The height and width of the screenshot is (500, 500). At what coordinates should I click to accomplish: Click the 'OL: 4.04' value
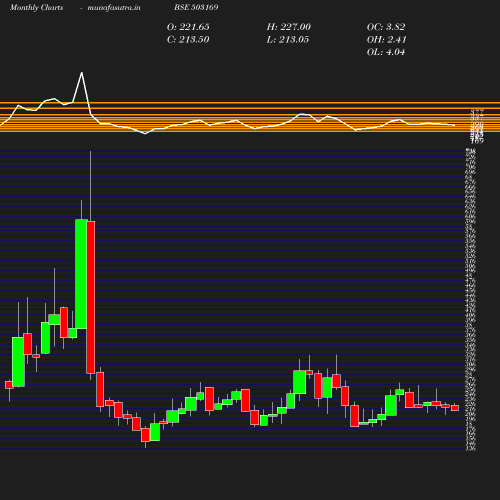(386, 52)
